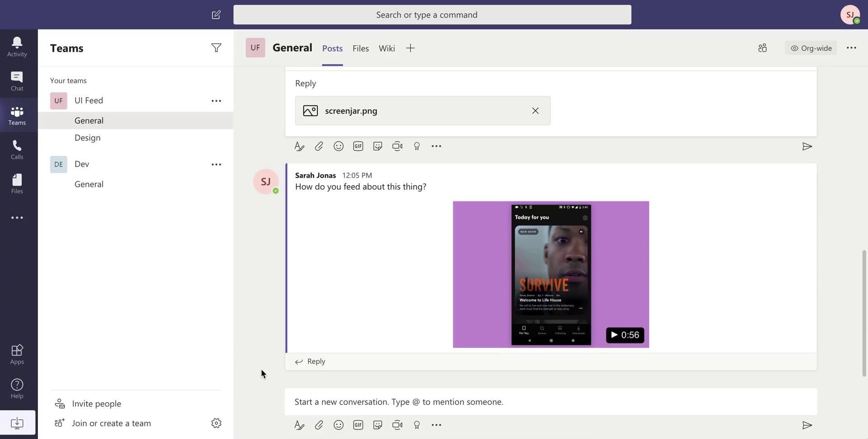Click the Meet now camera icon at bottom

coord(397,425)
